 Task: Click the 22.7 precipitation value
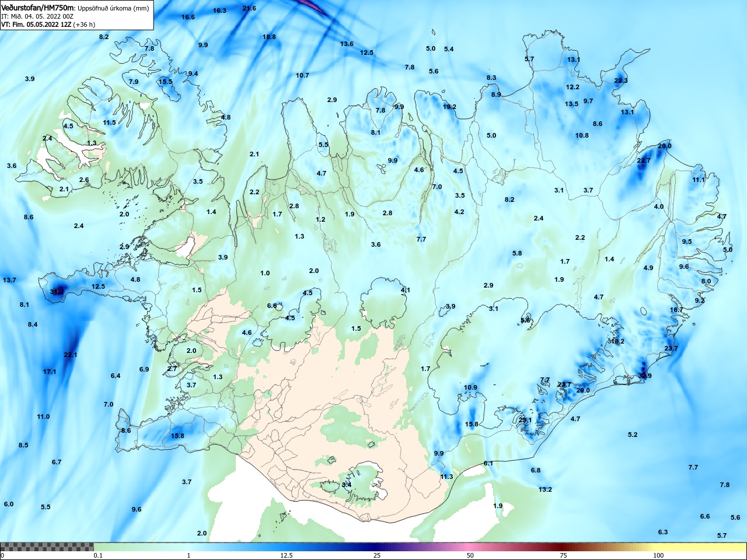pos(643,160)
